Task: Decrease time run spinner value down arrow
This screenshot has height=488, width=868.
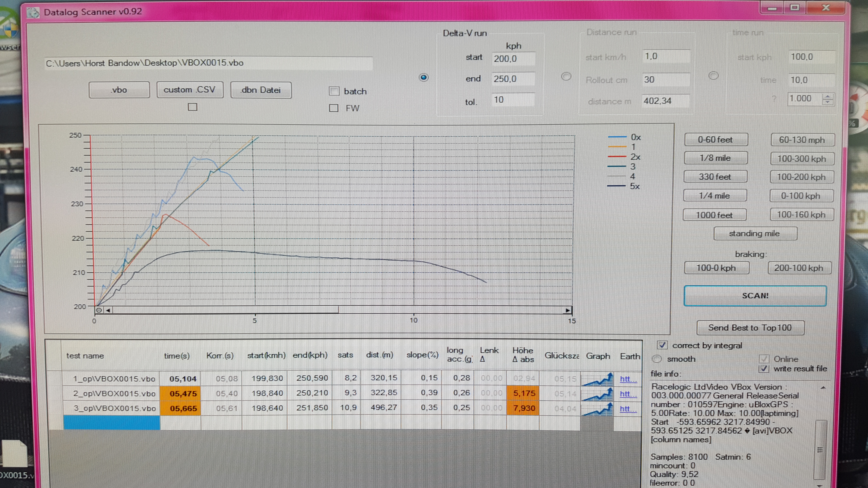Action: coord(828,102)
